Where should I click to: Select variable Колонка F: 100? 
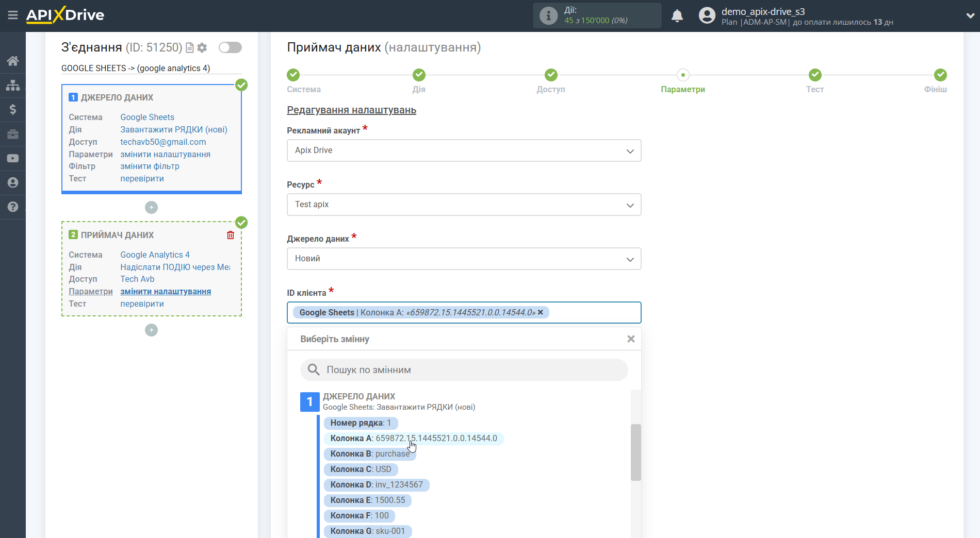point(360,516)
